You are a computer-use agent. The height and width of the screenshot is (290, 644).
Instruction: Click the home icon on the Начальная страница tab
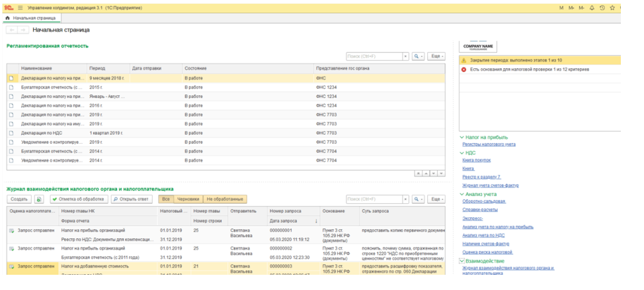[8, 18]
